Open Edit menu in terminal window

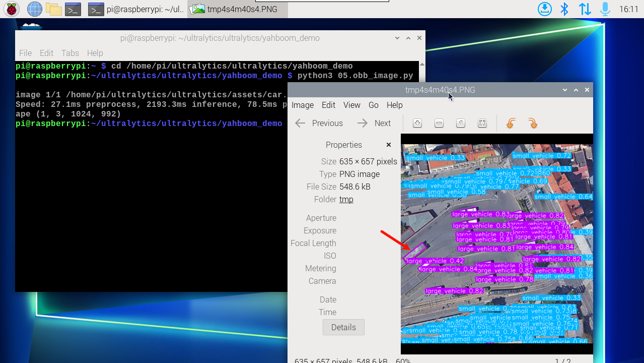(46, 53)
